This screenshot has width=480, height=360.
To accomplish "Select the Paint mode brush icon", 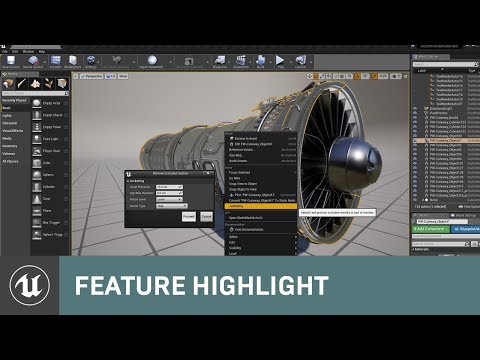I will [22, 83].
